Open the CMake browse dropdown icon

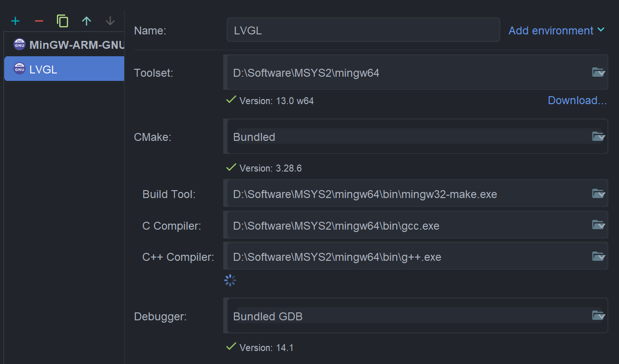(x=598, y=136)
